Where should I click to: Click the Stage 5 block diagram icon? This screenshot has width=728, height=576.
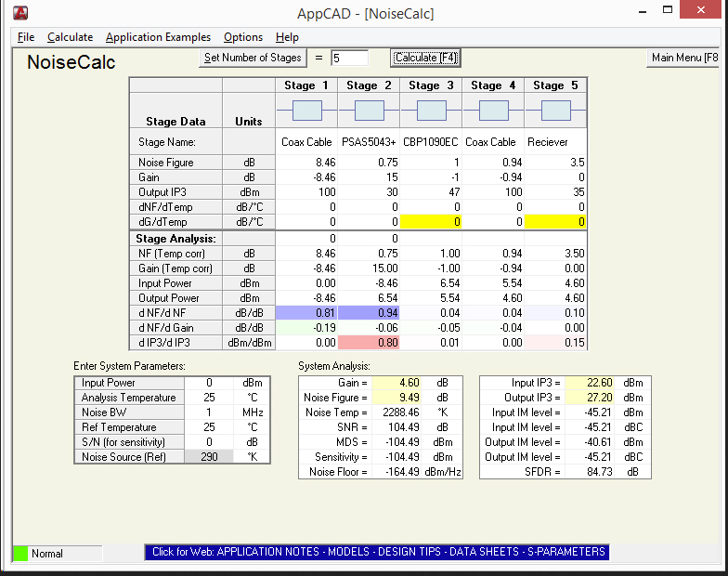[555, 111]
